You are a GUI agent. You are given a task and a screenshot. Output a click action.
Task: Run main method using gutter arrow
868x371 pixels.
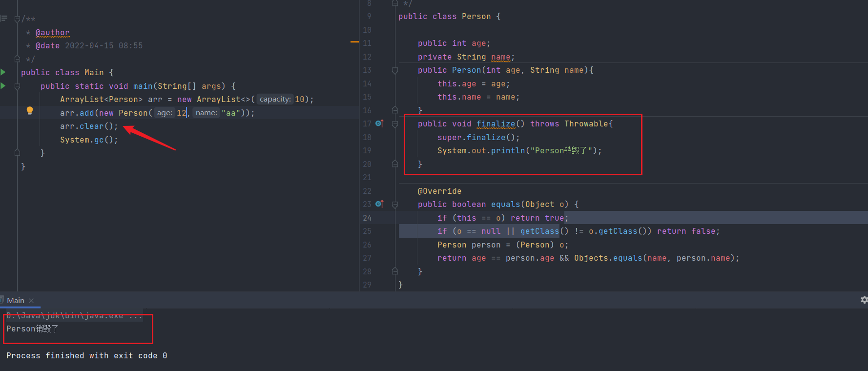point(3,86)
